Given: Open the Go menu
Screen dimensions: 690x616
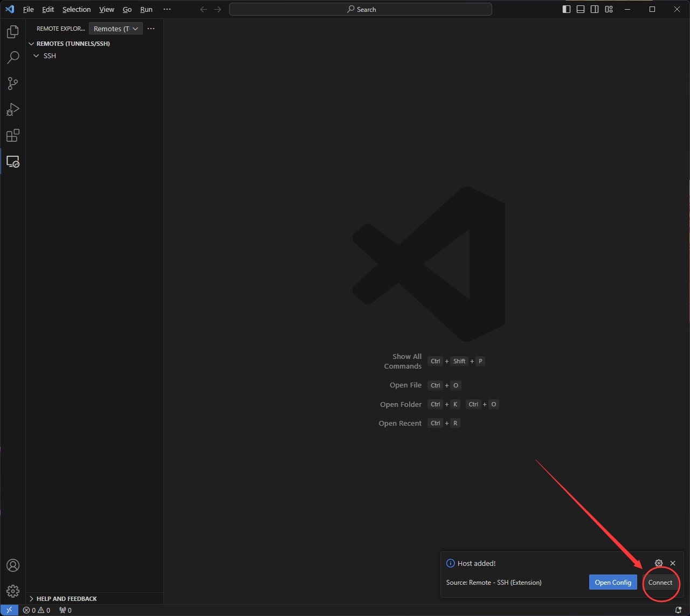Looking at the screenshot, I should [x=127, y=9].
